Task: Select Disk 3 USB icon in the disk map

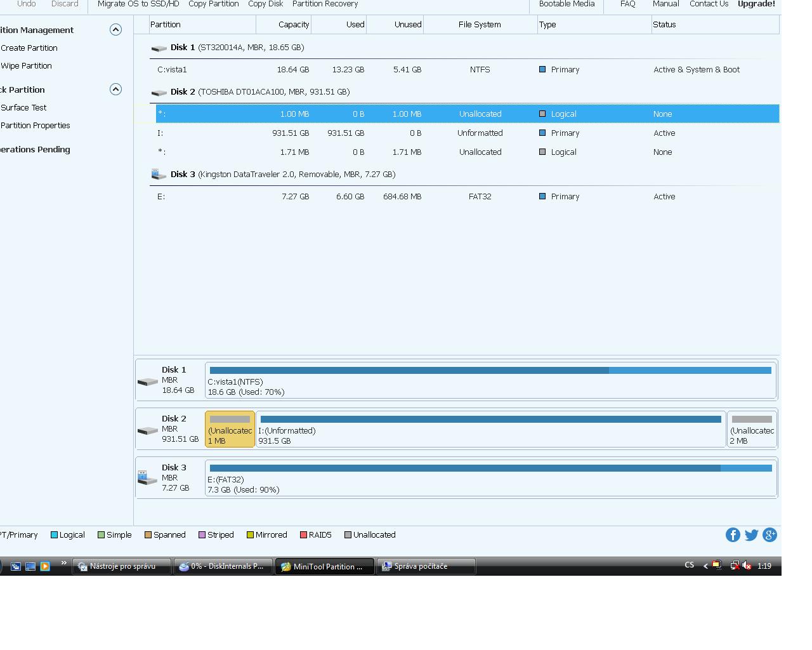Action: pos(148,477)
